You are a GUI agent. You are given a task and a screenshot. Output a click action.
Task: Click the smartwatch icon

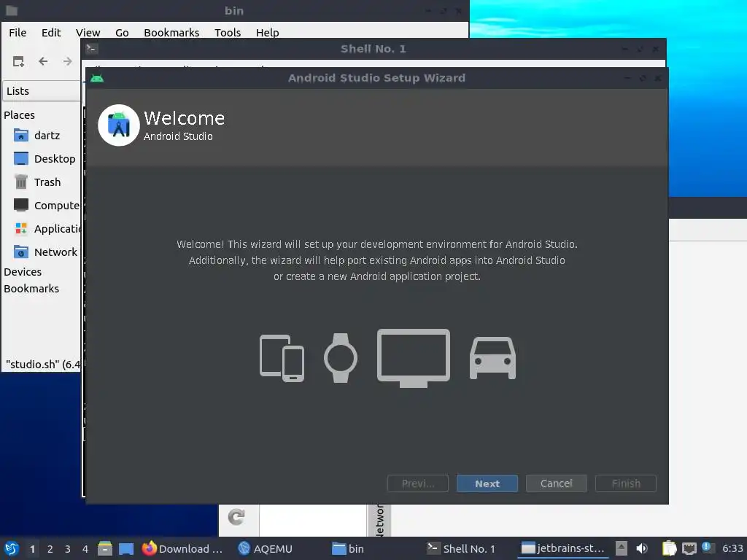[x=340, y=357]
